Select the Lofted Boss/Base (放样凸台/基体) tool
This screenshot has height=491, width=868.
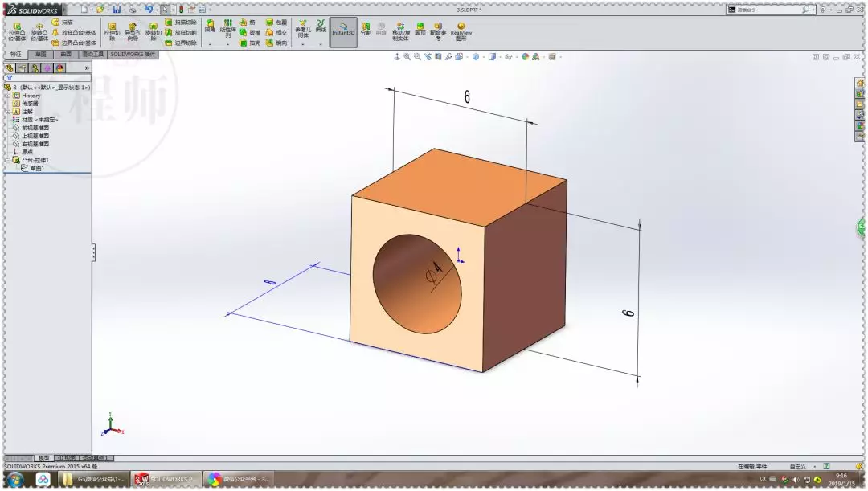point(74,33)
